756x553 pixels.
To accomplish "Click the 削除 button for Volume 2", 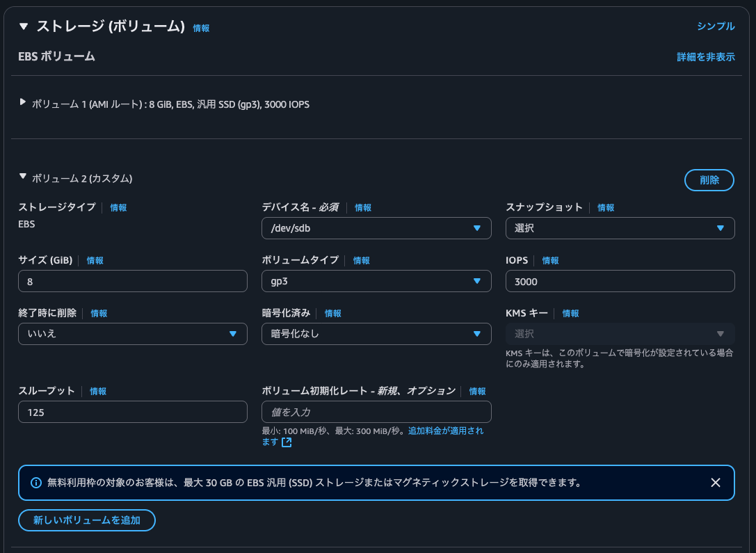I will point(709,179).
